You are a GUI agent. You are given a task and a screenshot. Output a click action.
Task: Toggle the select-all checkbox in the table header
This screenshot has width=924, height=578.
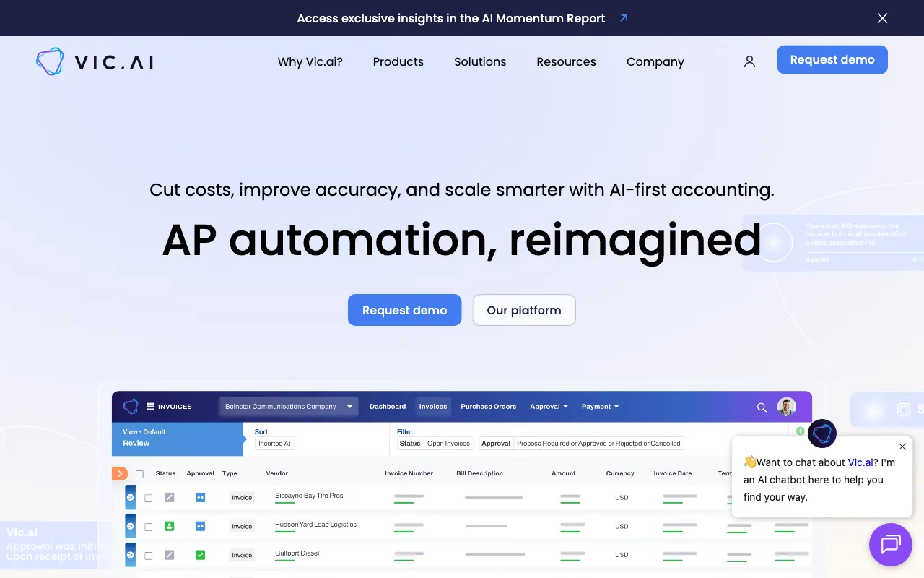click(140, 474)
